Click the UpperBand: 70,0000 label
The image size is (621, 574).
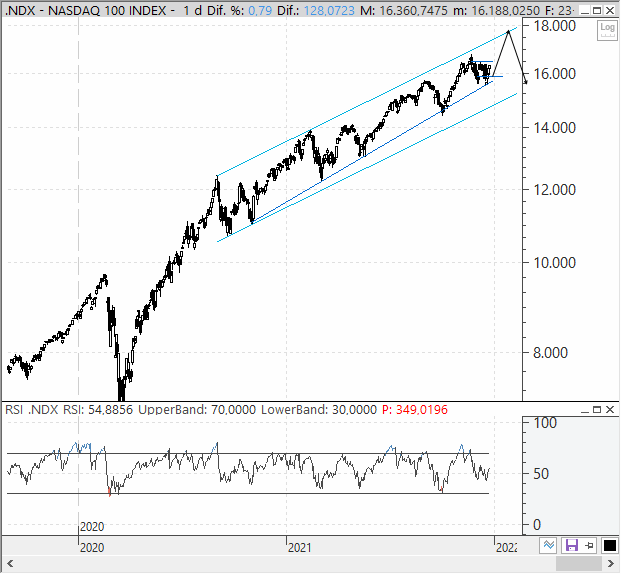197,409
